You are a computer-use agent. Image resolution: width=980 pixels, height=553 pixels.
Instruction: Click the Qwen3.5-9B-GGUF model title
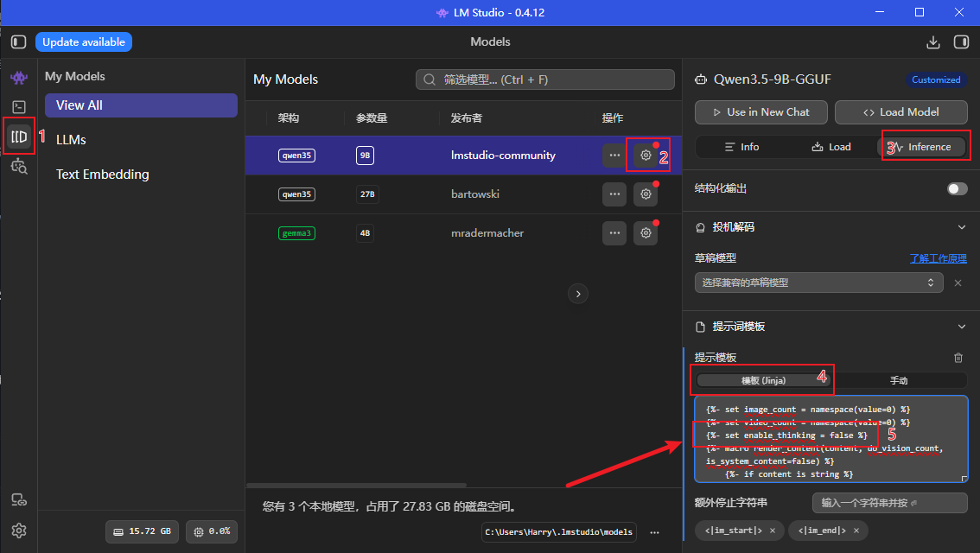pos(773,80)
